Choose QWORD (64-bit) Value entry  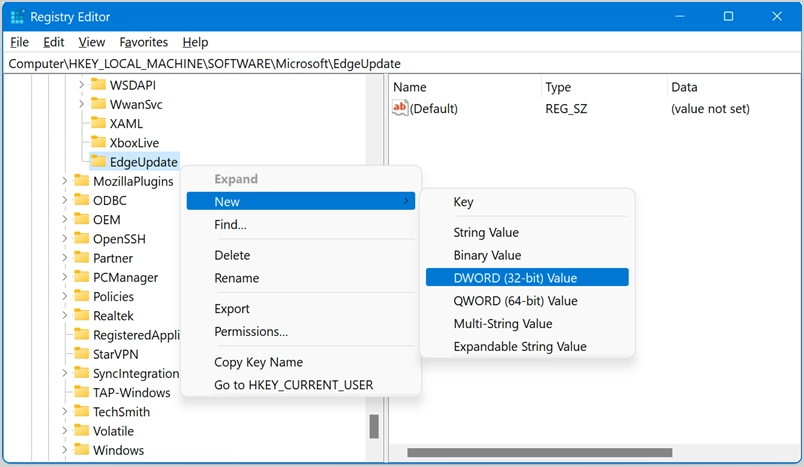pyautogui.click(x=515, y=301)
